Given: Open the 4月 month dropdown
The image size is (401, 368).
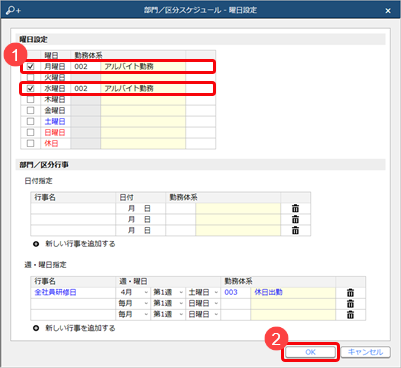Looking at the screenshot, I should (x=133, y=293).
